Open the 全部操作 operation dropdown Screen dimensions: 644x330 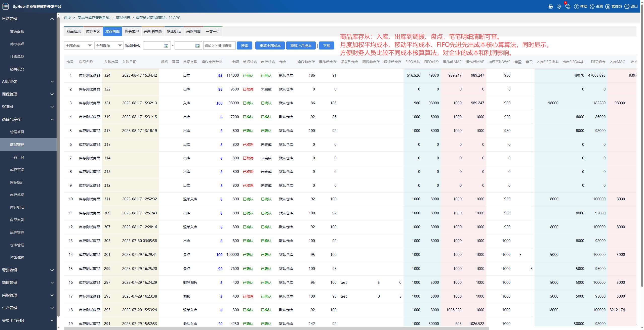click(x=109, y=46)
